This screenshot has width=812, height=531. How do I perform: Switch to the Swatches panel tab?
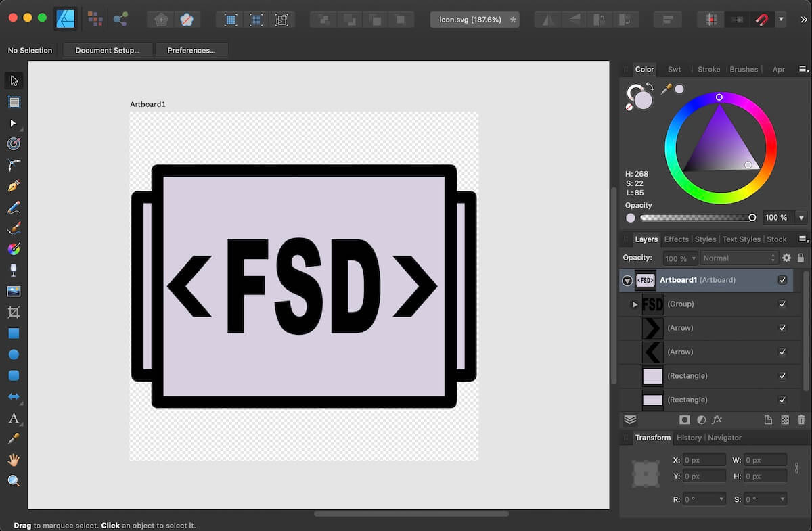coord(674,69)
